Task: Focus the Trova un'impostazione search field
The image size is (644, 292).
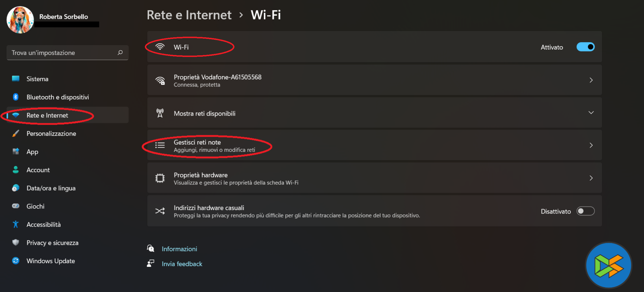Action: pyautogui.click(x=62, y=53)
